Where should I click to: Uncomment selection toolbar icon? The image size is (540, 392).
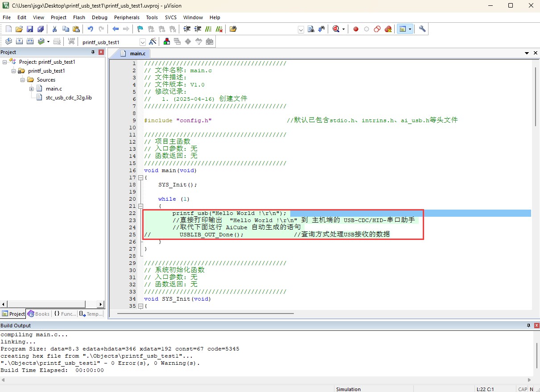pos(219,29)
